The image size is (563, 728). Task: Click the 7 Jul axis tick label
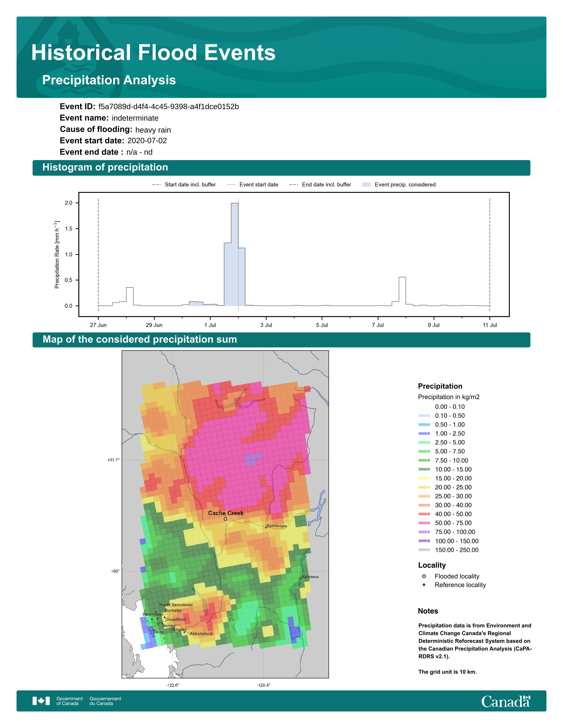click(378, 325)
